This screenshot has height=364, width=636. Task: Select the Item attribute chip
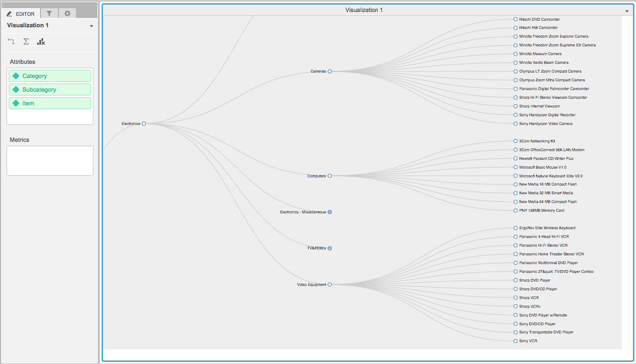pos(50,103)
